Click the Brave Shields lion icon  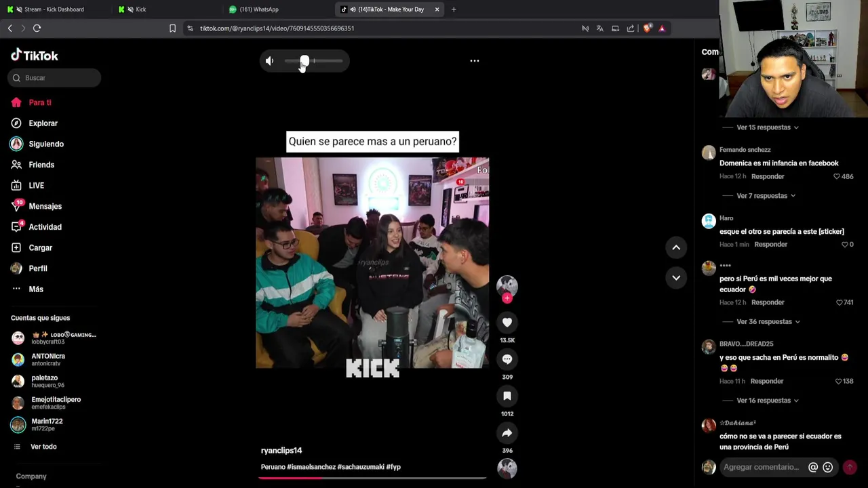(647, 28)
